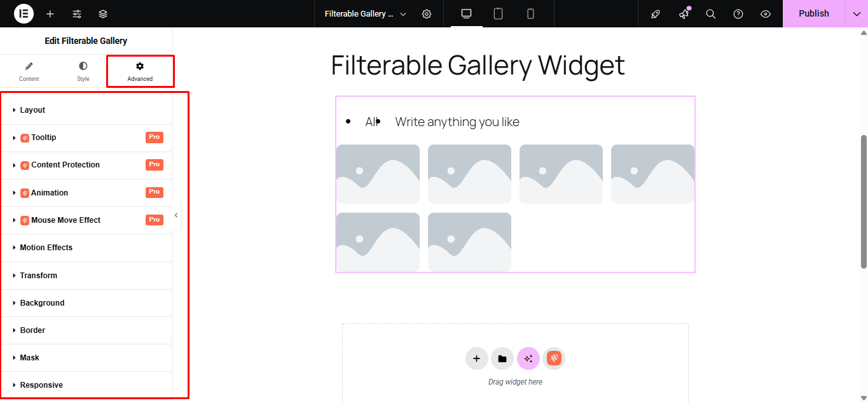Expand the Animation section

coord(86,192)
